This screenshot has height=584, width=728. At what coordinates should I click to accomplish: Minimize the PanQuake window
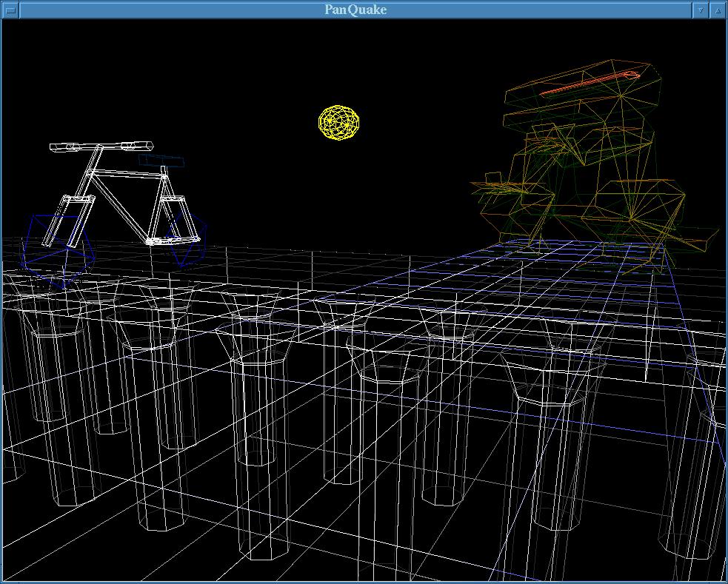click(701, 10)
